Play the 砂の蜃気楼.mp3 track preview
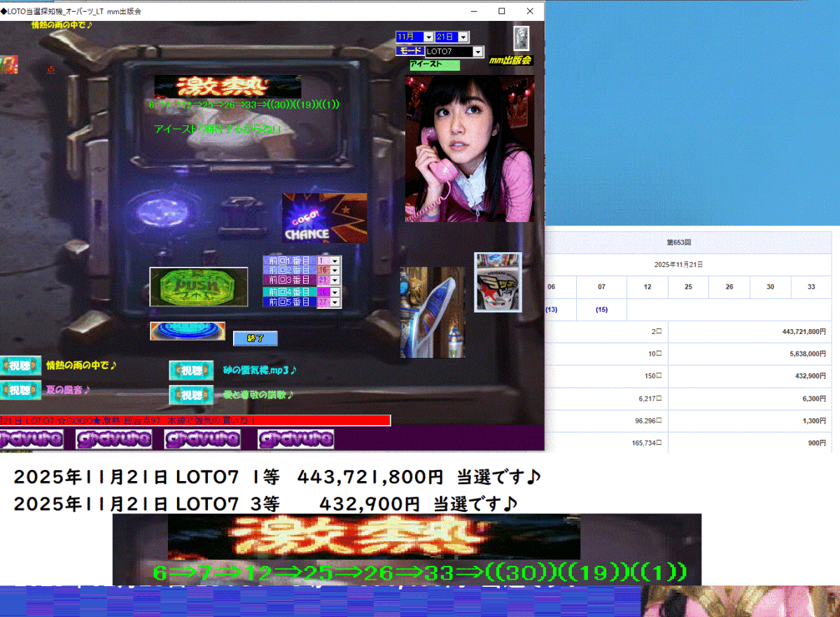The height and width of the screenshot is (617, 840). click(x=191, y=370)
